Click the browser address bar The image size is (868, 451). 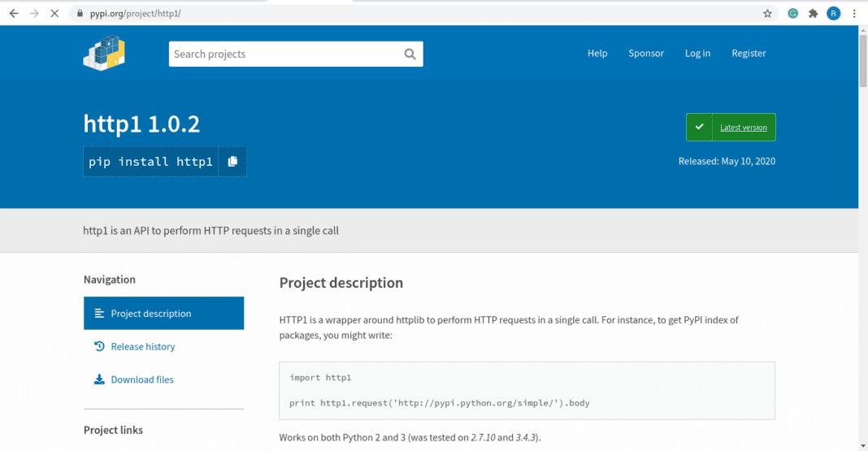tap(406, 14)
